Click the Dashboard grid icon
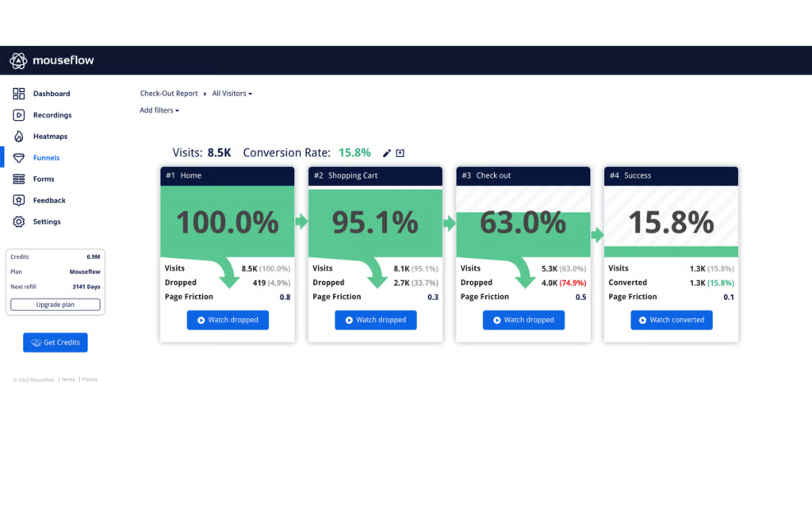 pos(19,94)
